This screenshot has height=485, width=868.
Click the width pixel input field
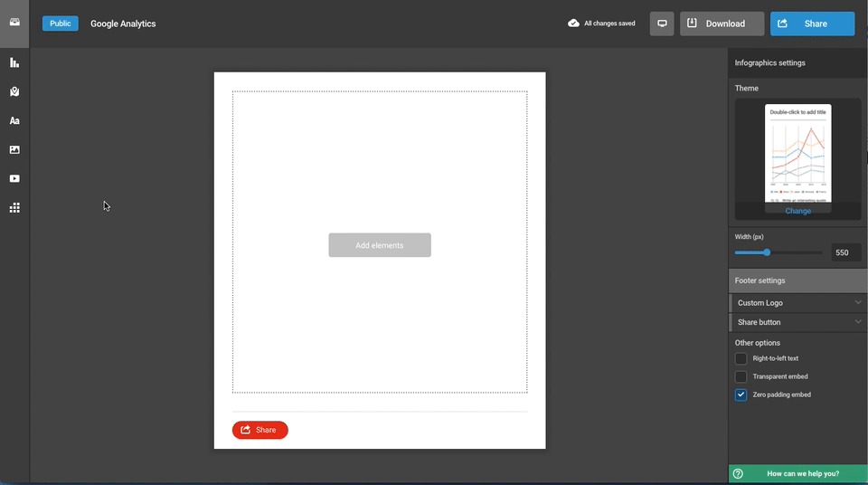pyautogui.click(x=845, y=252)
